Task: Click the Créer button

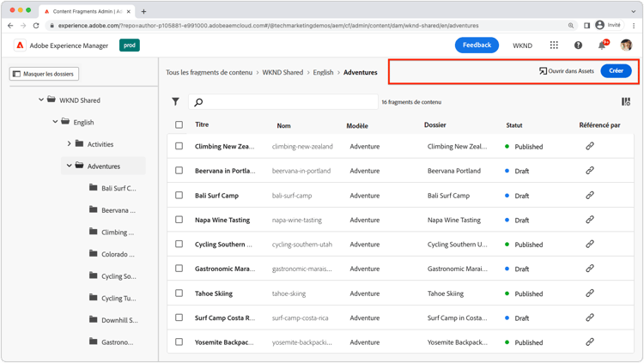Action: (x=616, y=70)
